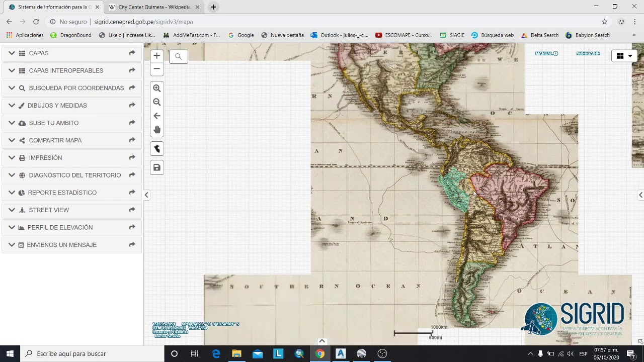Toggle the bottom panel up arrow

tap(322, 341)
